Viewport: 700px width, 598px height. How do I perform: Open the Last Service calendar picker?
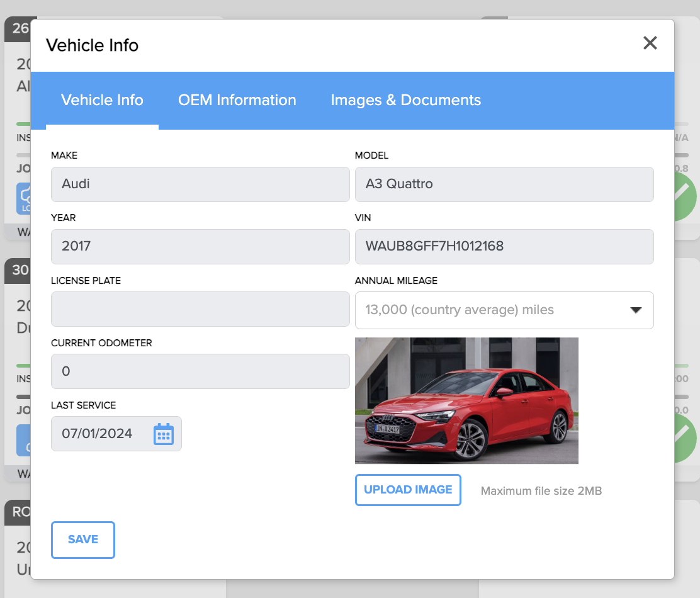[164, 434]
